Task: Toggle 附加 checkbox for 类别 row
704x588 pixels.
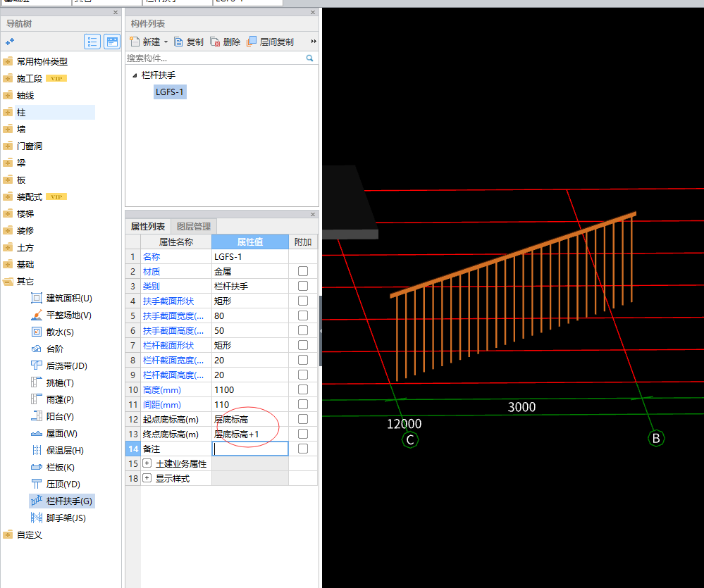Action: point(303,286)
